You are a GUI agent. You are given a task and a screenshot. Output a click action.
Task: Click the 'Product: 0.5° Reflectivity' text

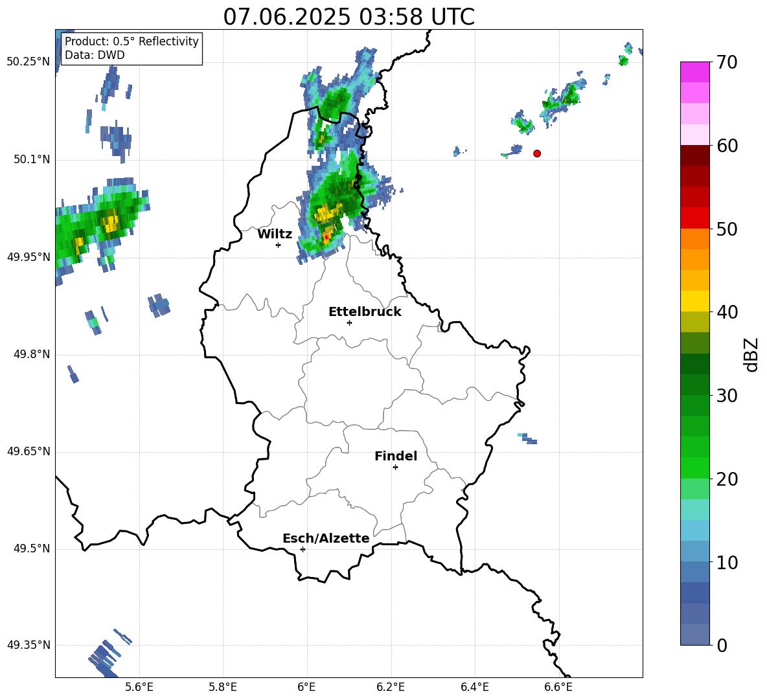click(132, 41)
